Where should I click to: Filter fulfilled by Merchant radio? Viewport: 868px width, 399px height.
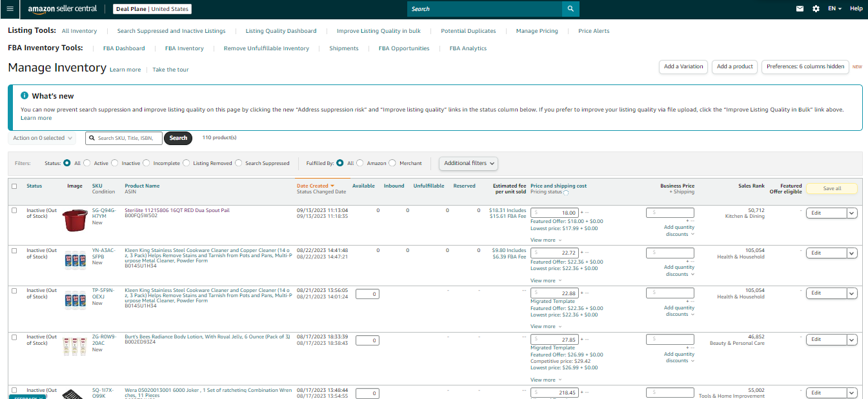[x=392, y=163]
